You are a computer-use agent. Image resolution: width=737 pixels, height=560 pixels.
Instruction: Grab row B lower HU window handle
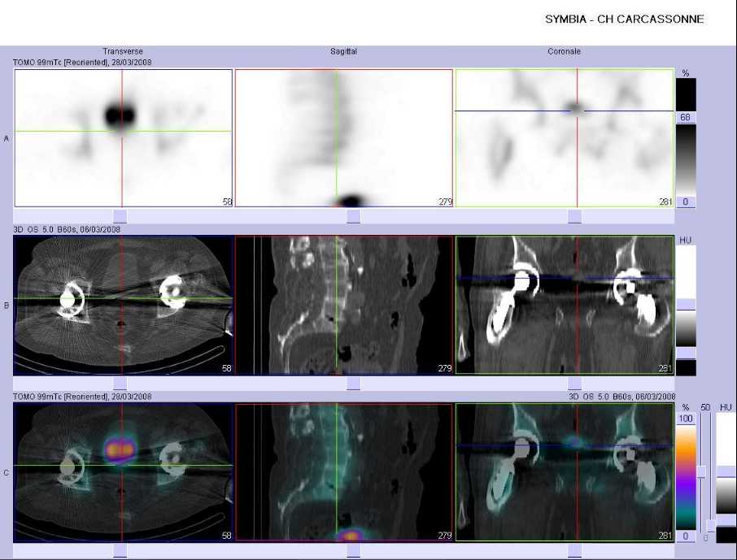point(686,354)
